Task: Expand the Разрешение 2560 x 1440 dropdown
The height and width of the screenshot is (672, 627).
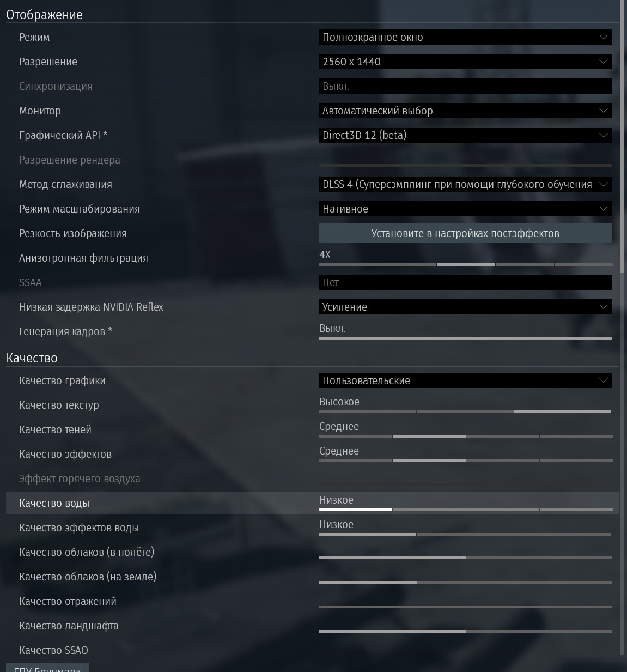Action: click(465, 62)
